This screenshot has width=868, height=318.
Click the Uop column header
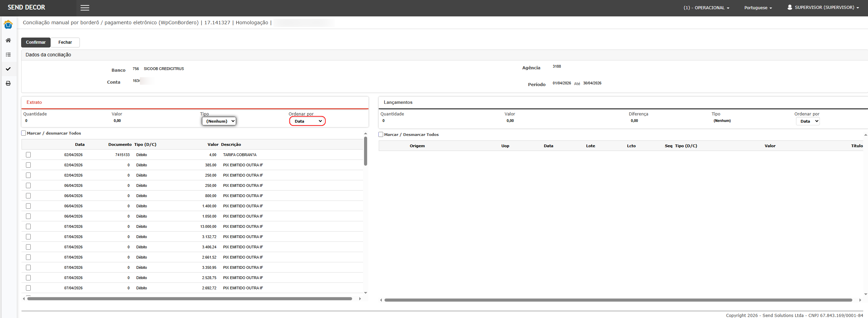[505, 146]
